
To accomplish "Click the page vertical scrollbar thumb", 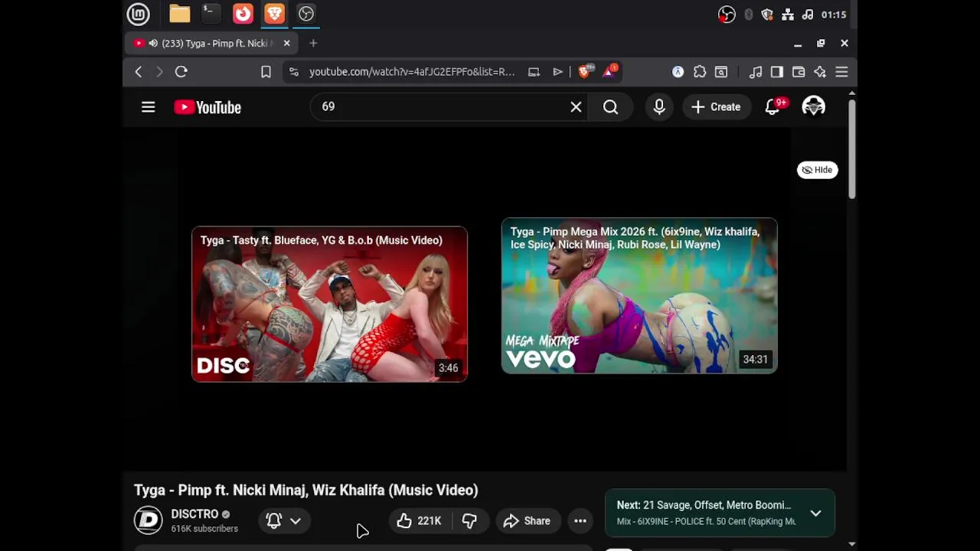I will pyautogui.click(x=851, y=148).
